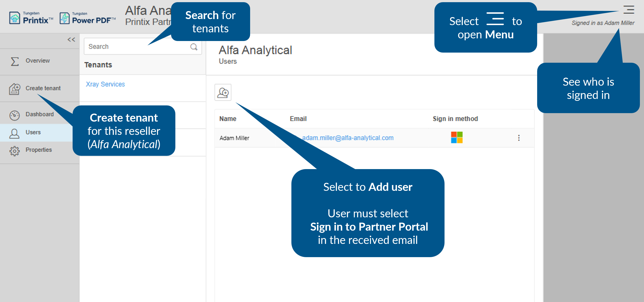Select Users in the sidebar
The image size is (644, 302).
(33, 132)
